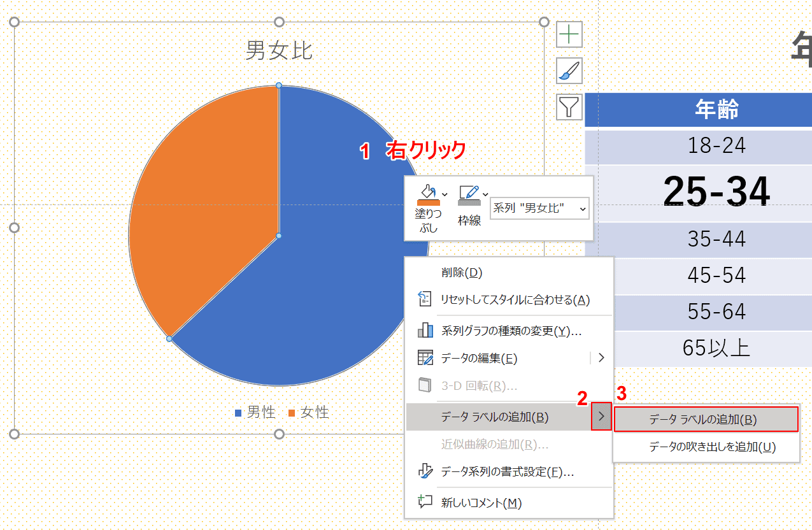The image size is (812, 530).
Task: Select the chart title 男女比
Action: (x=279, y=50)
